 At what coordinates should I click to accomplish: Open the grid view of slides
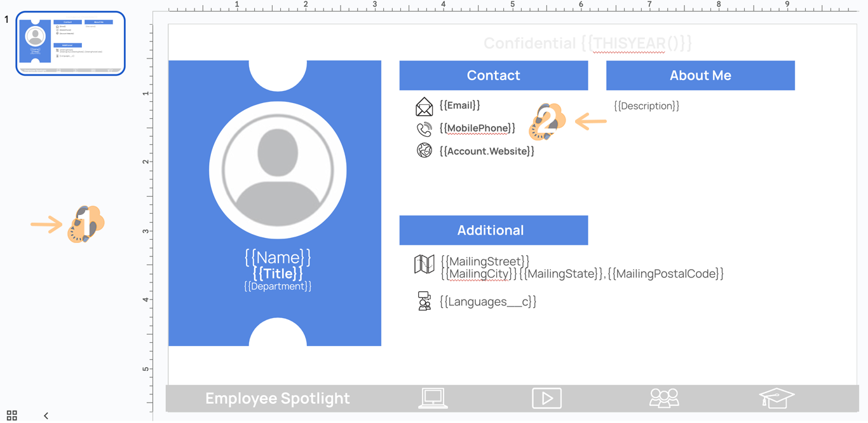pos(11,415)
